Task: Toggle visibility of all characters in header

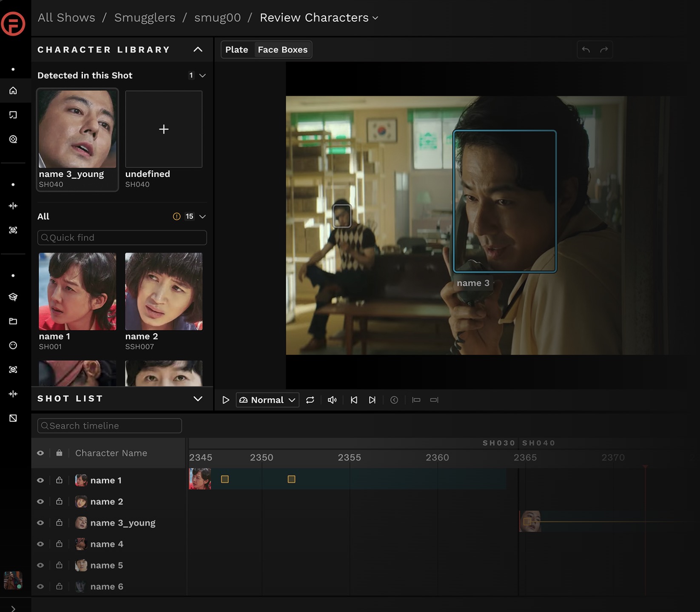Action: point(40,453)
